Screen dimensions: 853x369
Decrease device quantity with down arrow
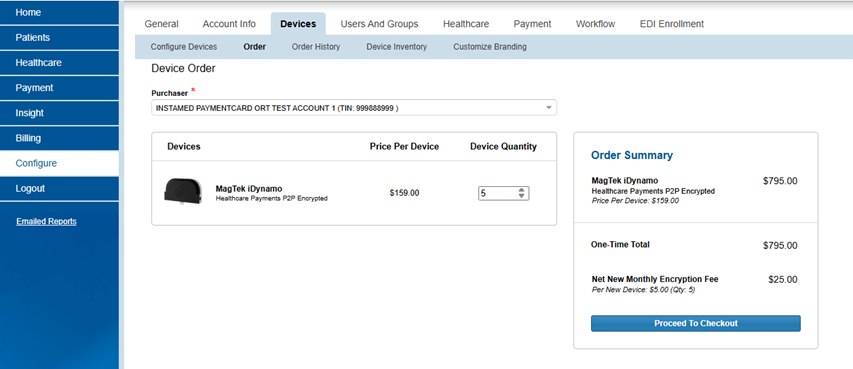click(x=522, y=196)
